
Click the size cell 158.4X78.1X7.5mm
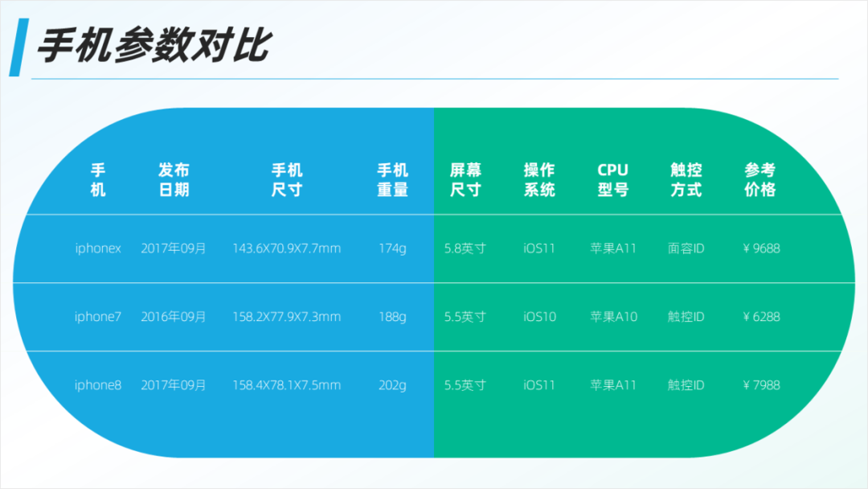tap(287, 385)
